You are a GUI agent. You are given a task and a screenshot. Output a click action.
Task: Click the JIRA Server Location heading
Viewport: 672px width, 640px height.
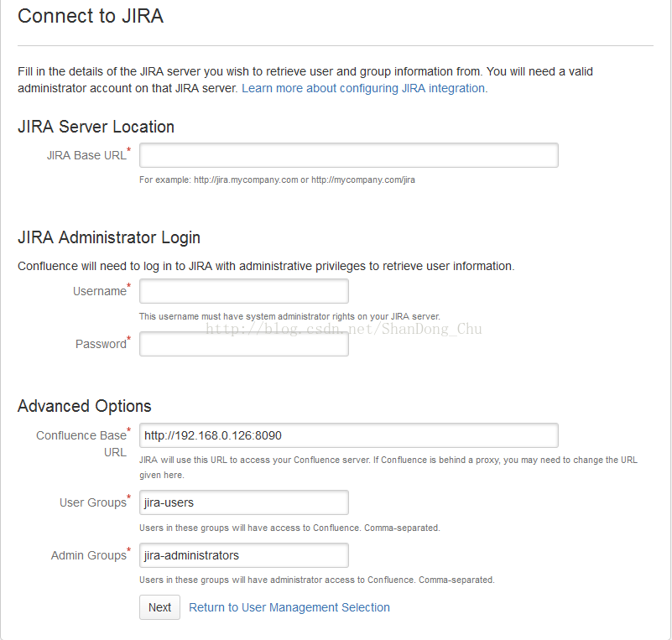pos(96,127)
